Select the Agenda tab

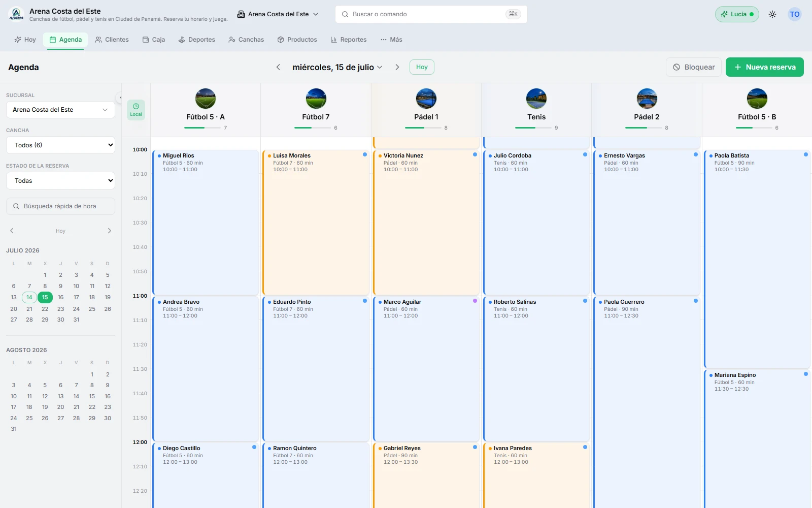[x=66, y=40]
